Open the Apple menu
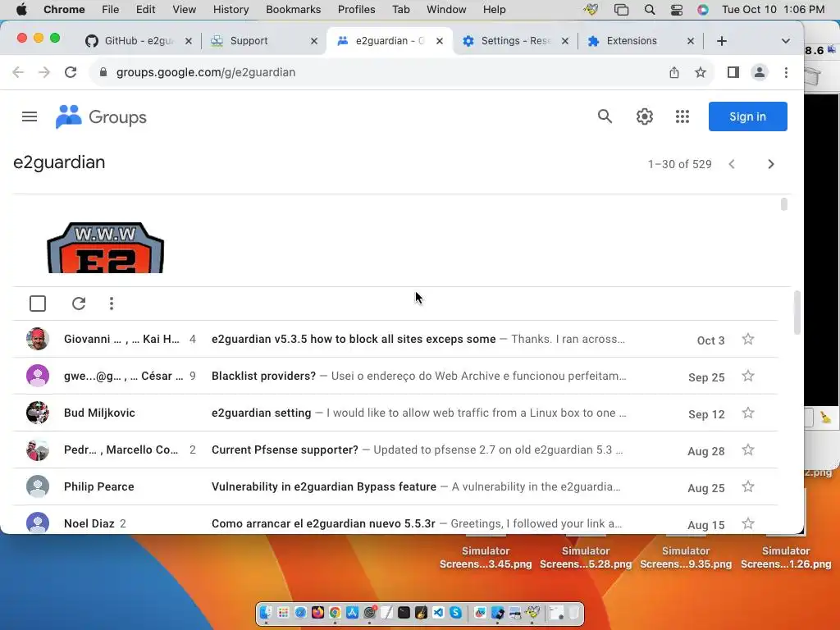 pos(21,10)
